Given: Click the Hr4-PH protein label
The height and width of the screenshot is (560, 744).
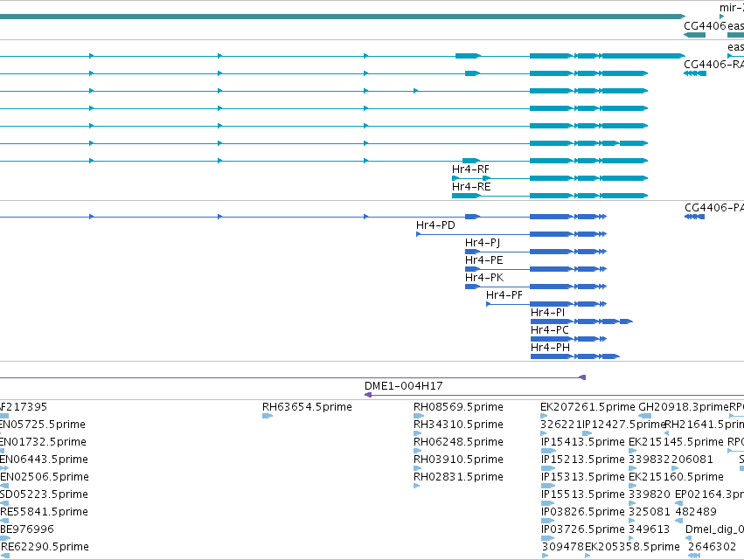Looking at the screenshot, I should pyautogui.click(x=550, y=348).
